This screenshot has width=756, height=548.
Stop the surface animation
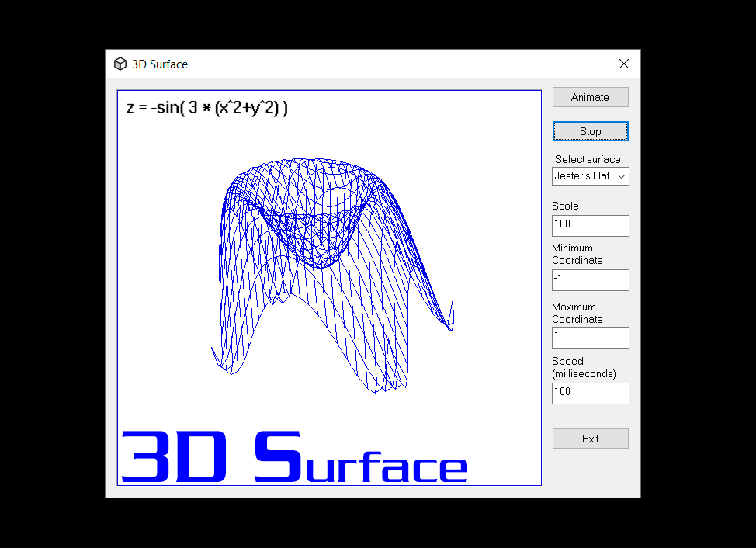(x=590, y=131)
